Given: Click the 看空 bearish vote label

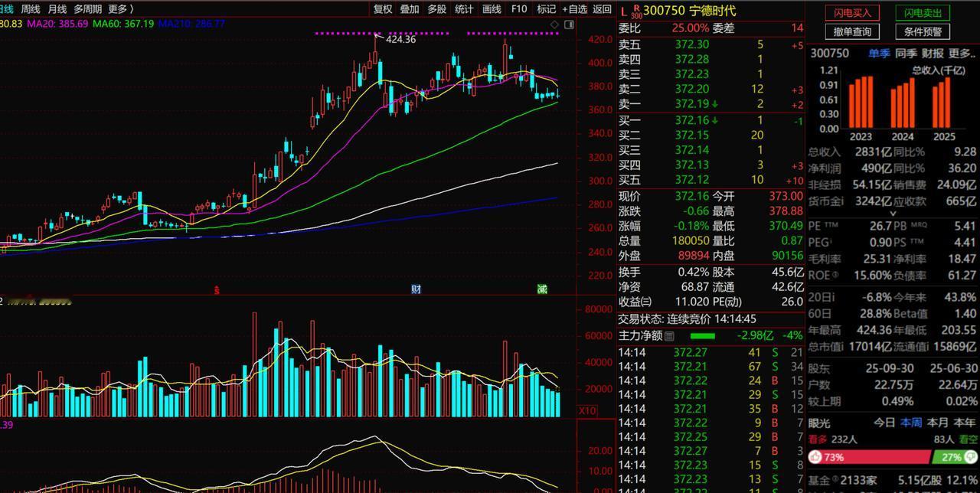Looking at the screenshot, I should point(968,439).
